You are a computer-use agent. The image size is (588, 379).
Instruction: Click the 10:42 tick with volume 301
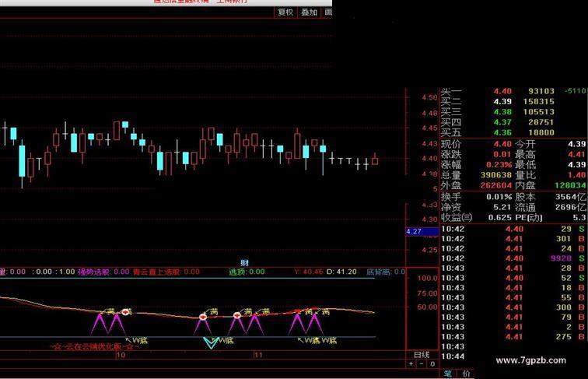[513, 239]
